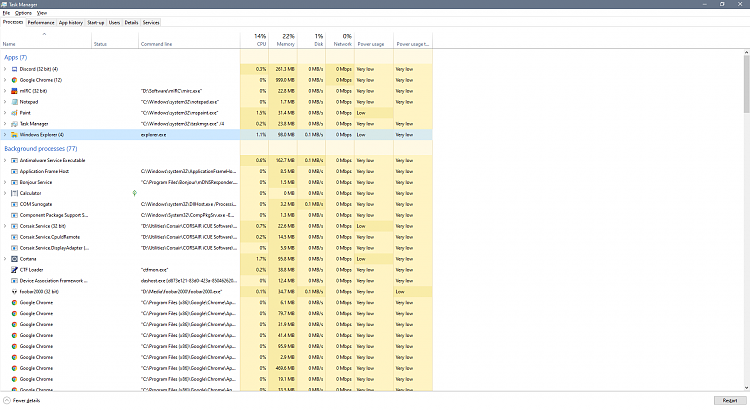Screen dimensions: 750x410
Task: Open the File menu
Action: point(6,13)
